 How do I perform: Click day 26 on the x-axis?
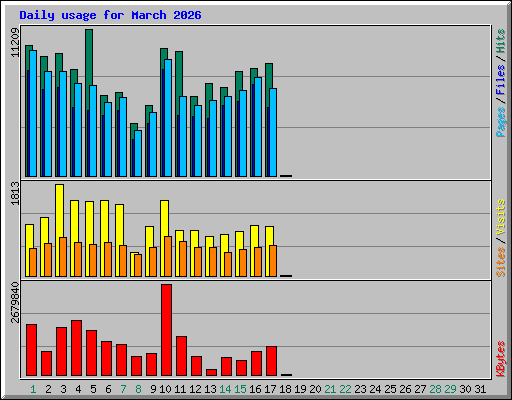pyautogui.click(x=405, y=389)
